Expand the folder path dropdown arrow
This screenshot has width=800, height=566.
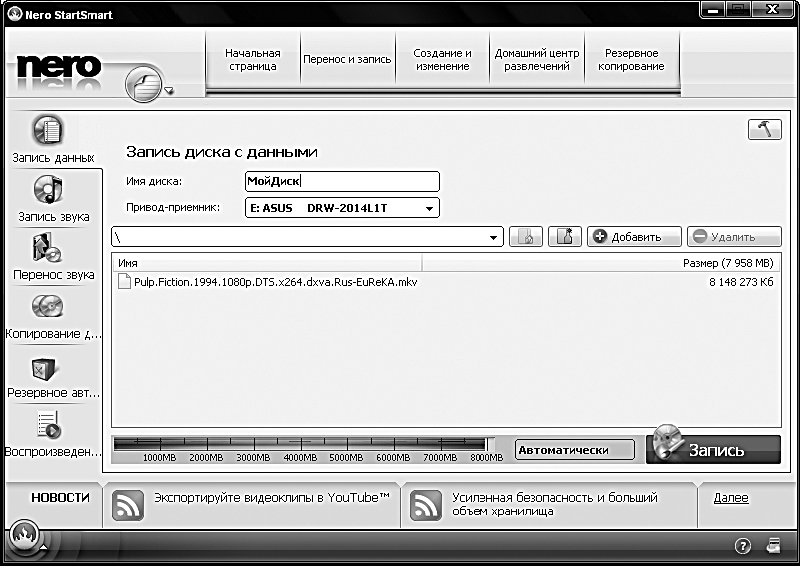click(493, 237)
